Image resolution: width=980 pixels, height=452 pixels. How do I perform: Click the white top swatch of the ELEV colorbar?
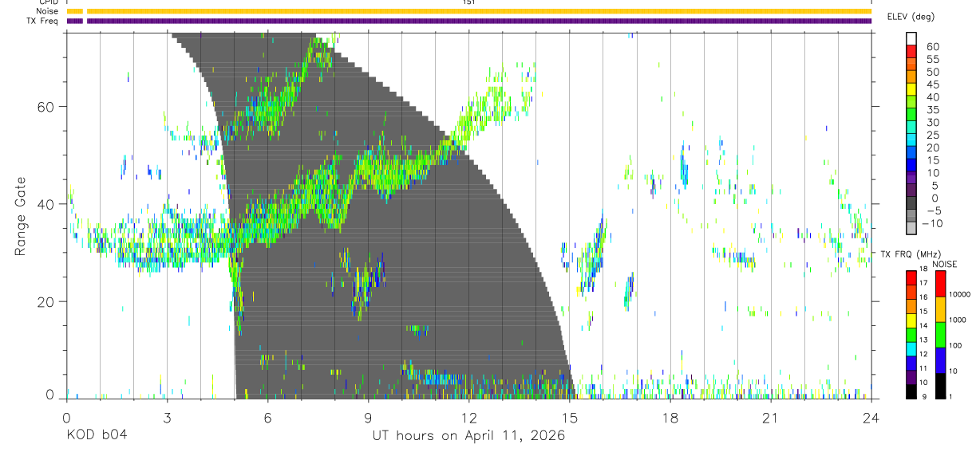tap(912, 39)
